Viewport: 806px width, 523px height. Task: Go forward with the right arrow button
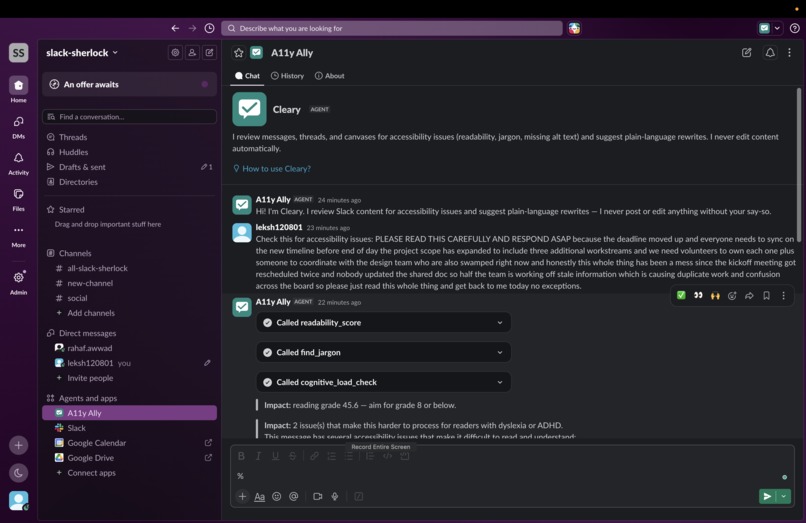pos(192,28)
